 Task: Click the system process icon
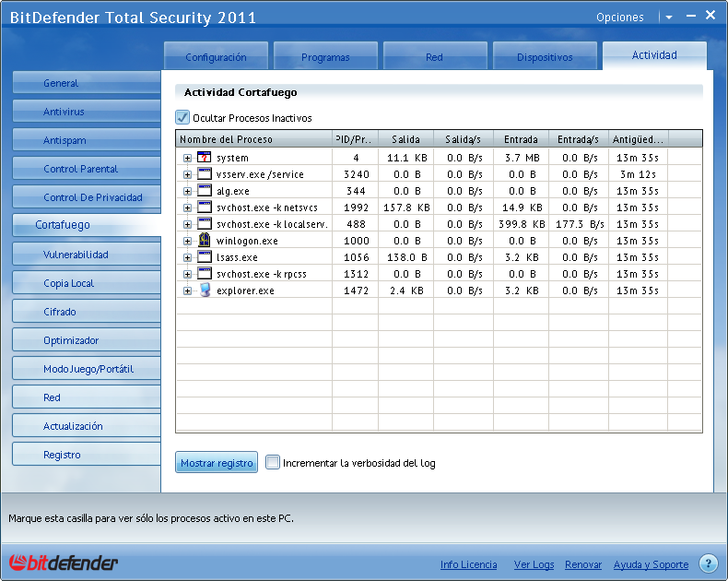pos(205,158)
